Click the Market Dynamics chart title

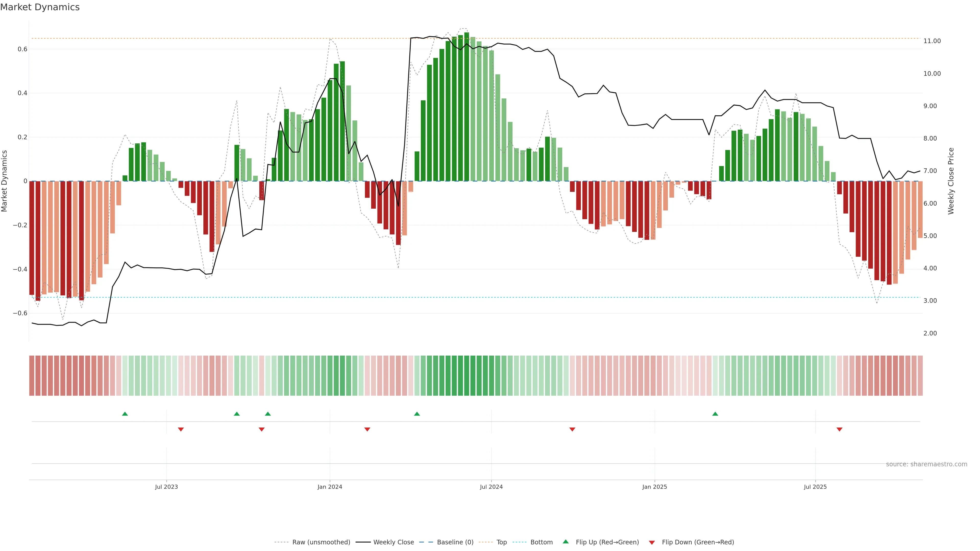40,7
